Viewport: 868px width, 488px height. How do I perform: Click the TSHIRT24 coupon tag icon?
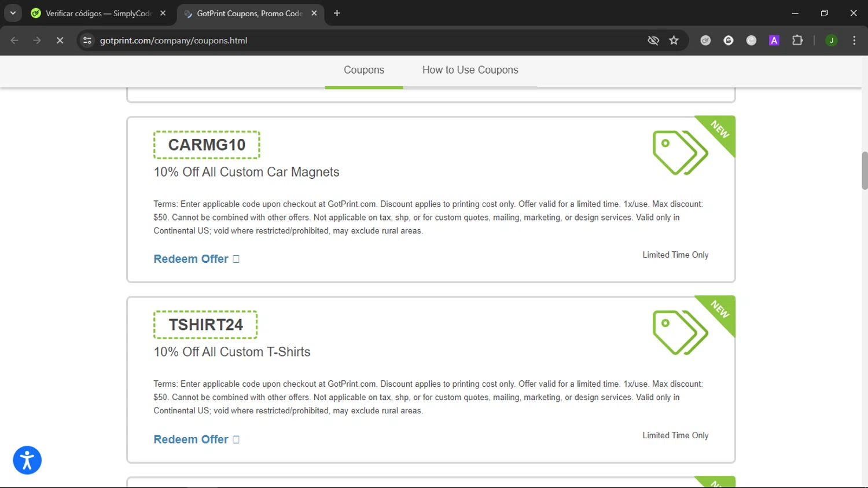click(680, 333)
